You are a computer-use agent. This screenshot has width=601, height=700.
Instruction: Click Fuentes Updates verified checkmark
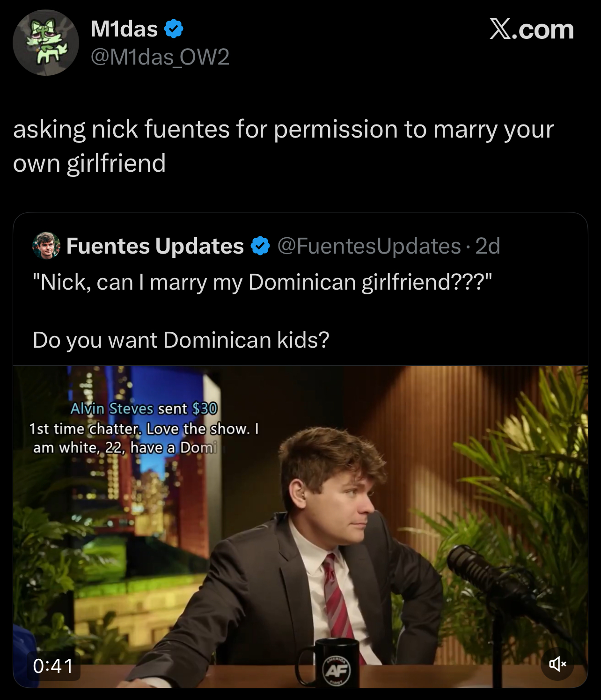pos(260,246)
